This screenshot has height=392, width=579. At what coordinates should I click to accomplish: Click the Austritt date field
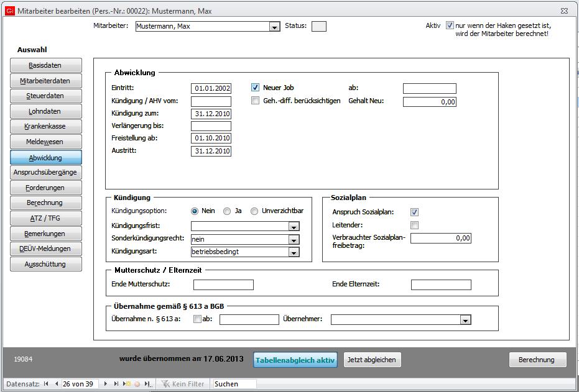211,151
